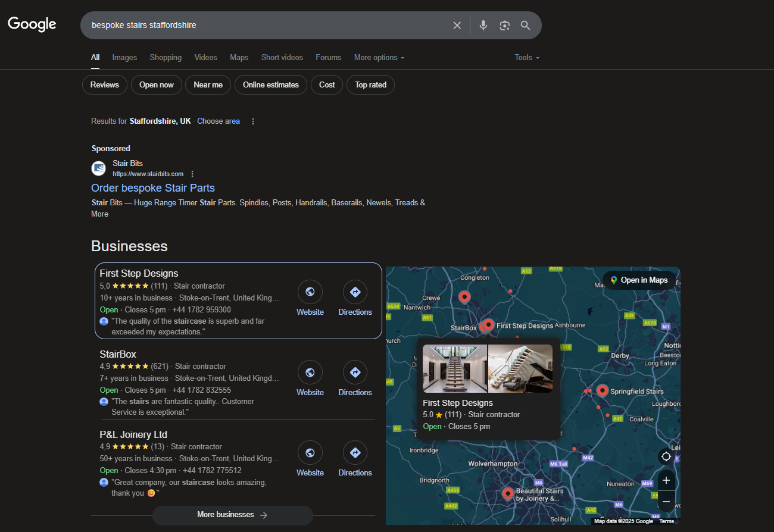Zoom out on the map
774x532 pixels.
666,502
